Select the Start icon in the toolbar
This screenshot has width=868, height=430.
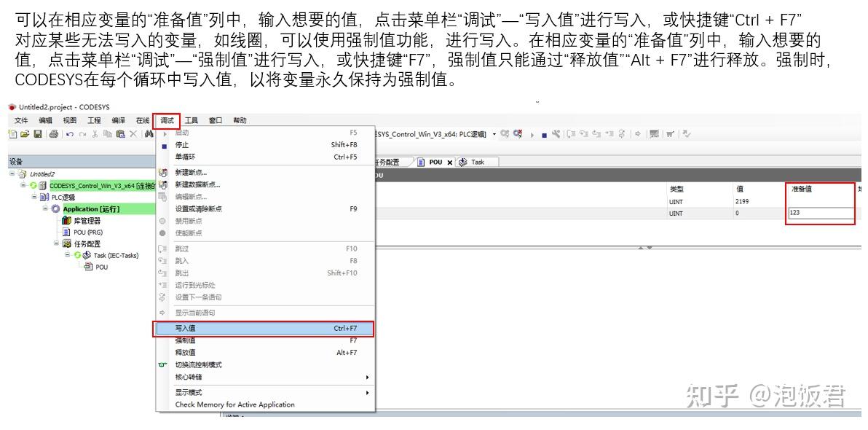(x=531, y=136)
